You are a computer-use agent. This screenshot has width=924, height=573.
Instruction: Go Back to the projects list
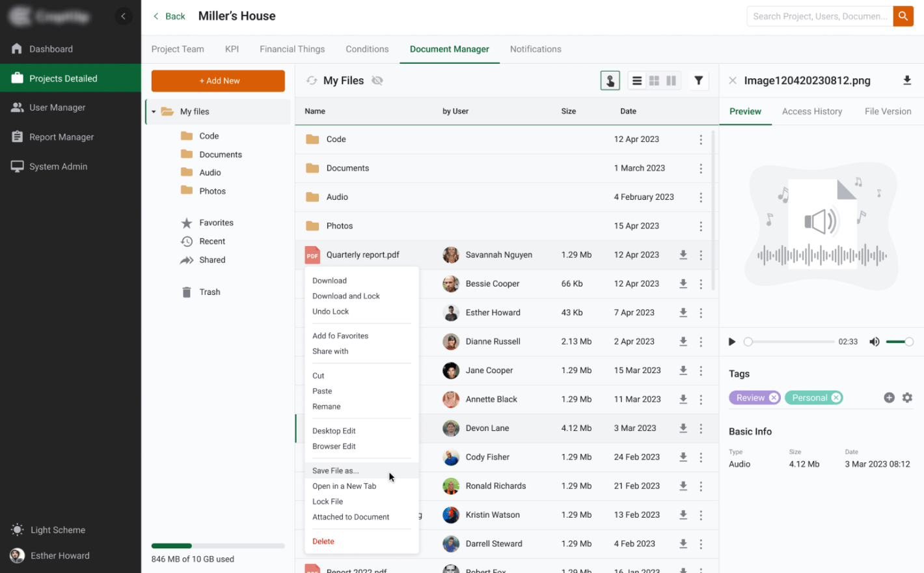click(x=168, y=16)
